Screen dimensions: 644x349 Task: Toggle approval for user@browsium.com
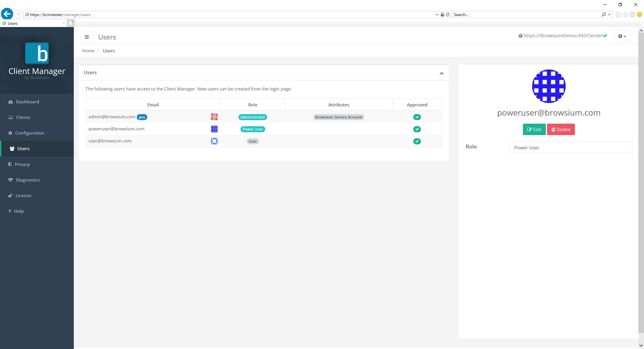tap(417, 141)
